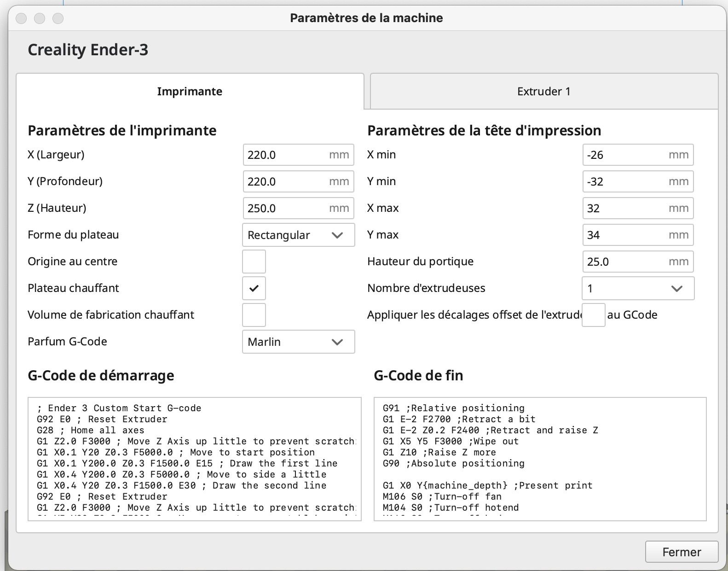Click the 'G90 ;Absolute positioning' line
This screenshot has width=728, height=571.
(x=454, y=463)
